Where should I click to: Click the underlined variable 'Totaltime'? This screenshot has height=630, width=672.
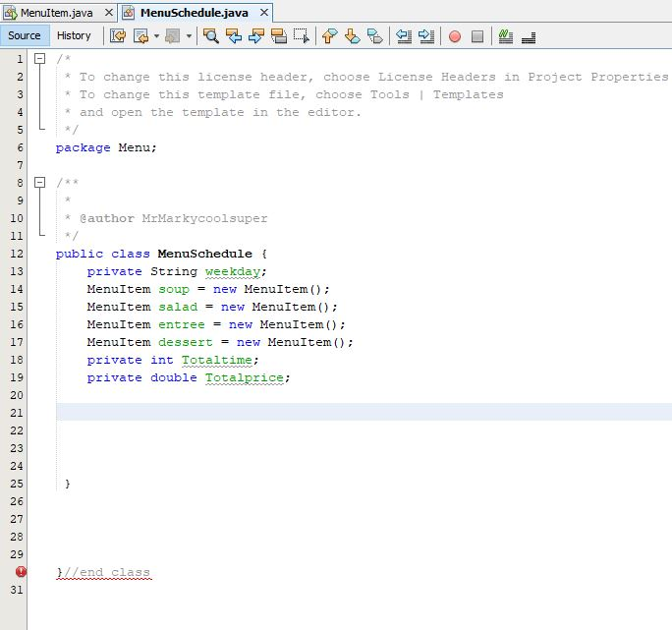[x=217, y=361]
